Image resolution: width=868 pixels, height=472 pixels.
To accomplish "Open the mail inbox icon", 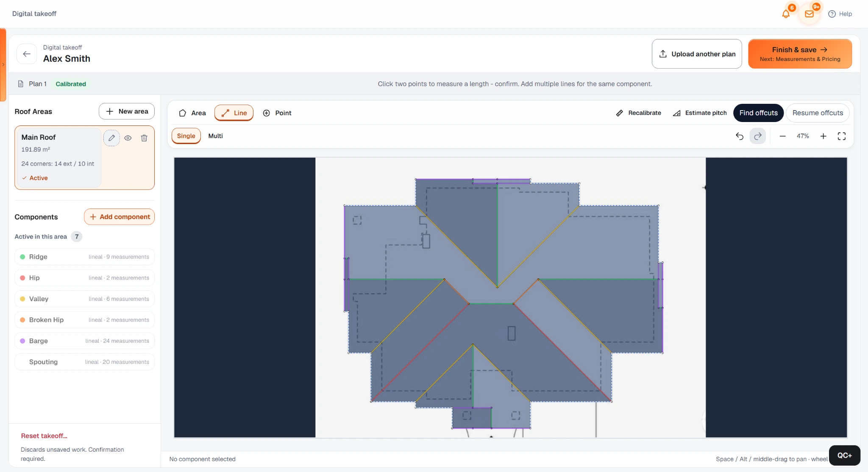I will tap(809, 14).
